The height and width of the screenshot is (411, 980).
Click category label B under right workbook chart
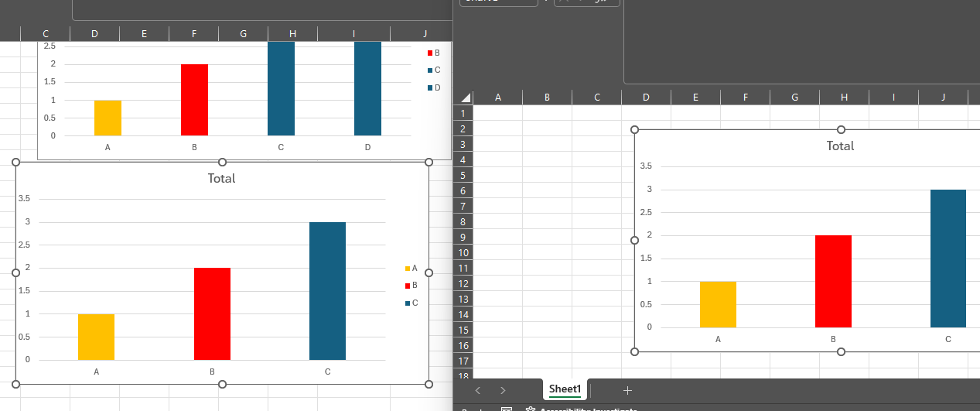tap(833, 339)
